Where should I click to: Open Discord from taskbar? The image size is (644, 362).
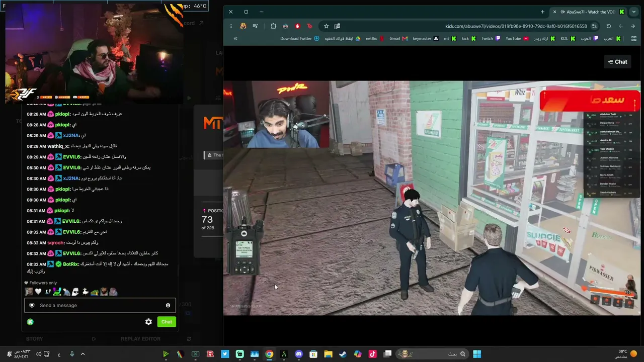pos(299,354)
